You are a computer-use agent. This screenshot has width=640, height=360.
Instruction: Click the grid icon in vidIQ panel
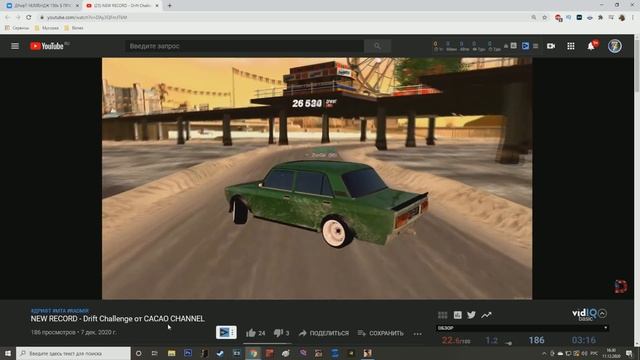(x=442, y=315)
